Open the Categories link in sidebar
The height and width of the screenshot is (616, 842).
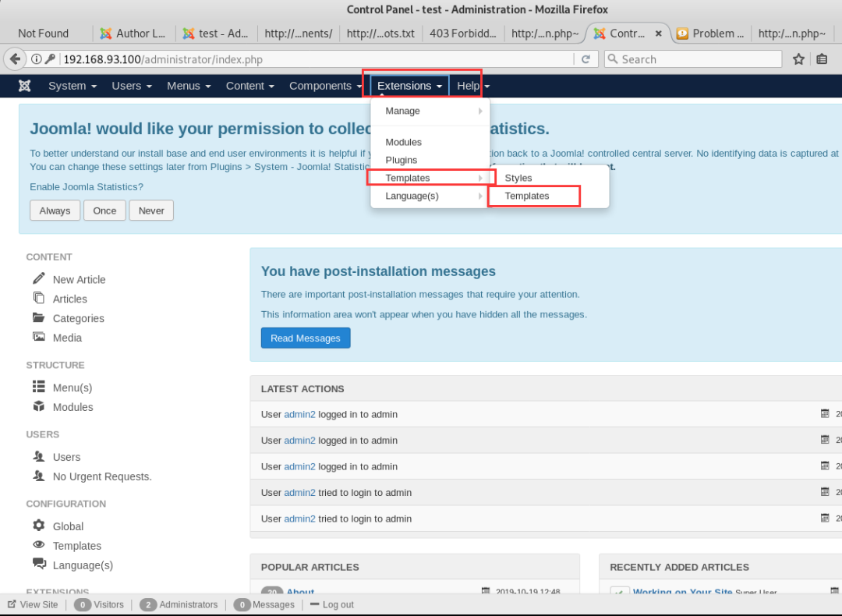point(79,318)
